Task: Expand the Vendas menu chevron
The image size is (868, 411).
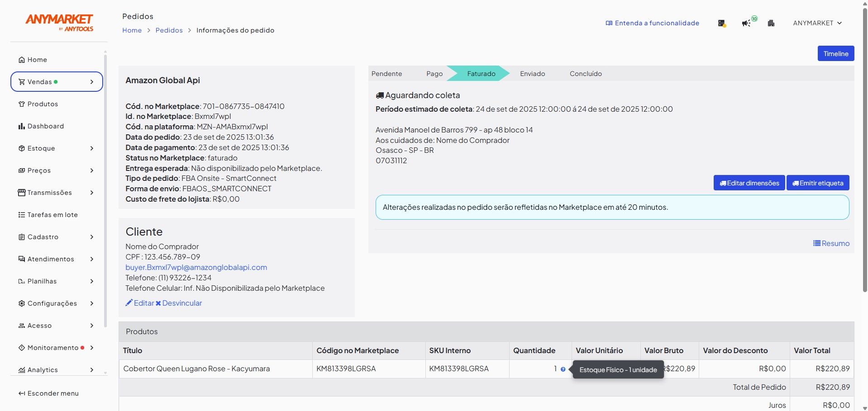Action: point(92,82)
